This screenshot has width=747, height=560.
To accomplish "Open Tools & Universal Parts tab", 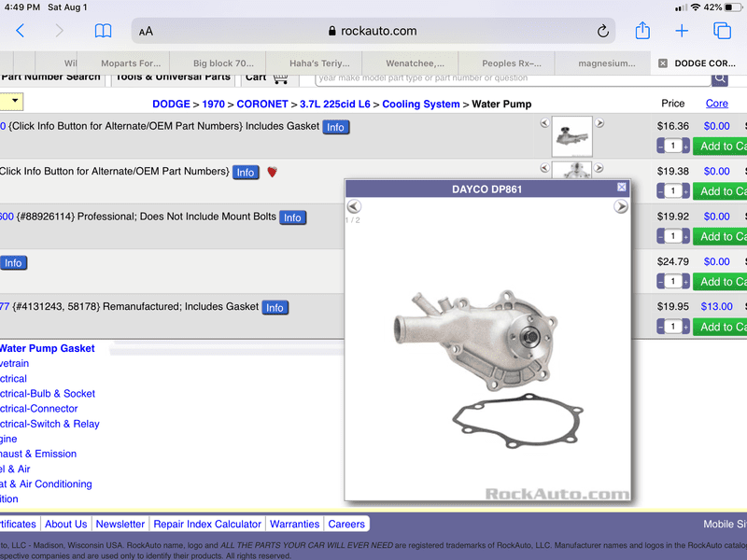I will tap(173, 77).
